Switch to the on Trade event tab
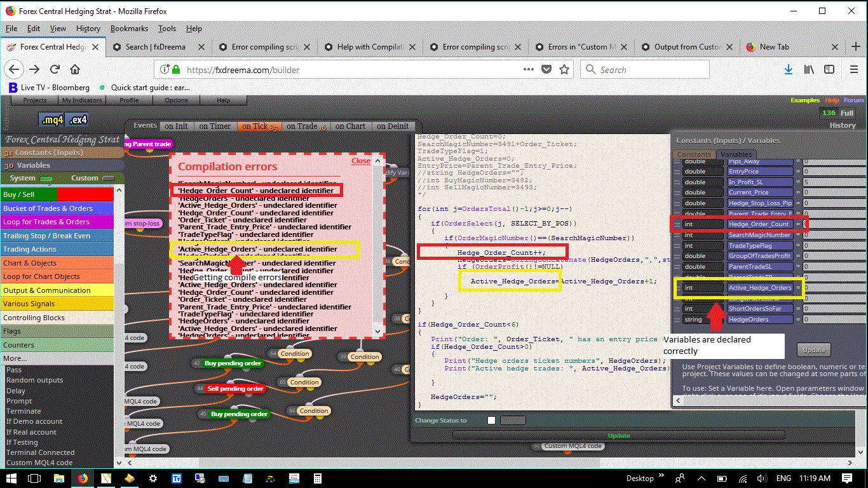Image resolution: width=868 pixels, height=488 pixels. (305, 126)
